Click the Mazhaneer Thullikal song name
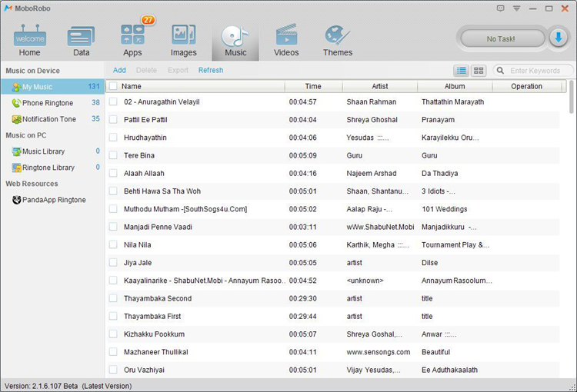 click(x=156, y=352)
